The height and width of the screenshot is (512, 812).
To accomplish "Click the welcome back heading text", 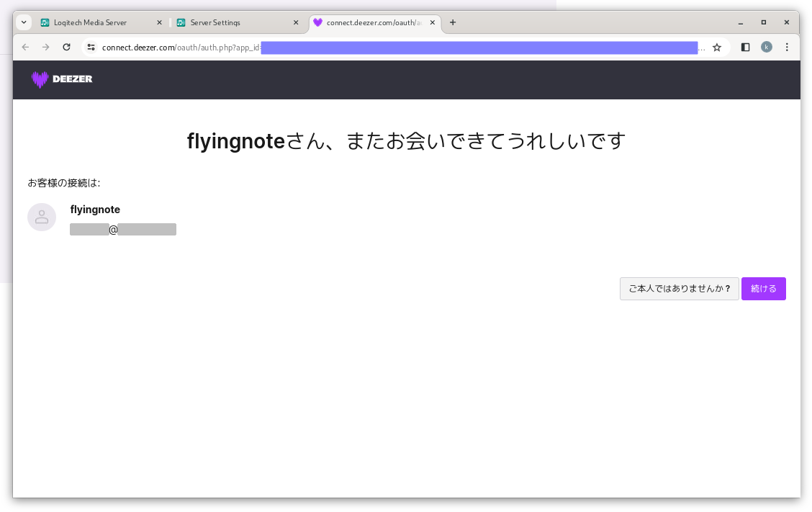I will [406, 141].
